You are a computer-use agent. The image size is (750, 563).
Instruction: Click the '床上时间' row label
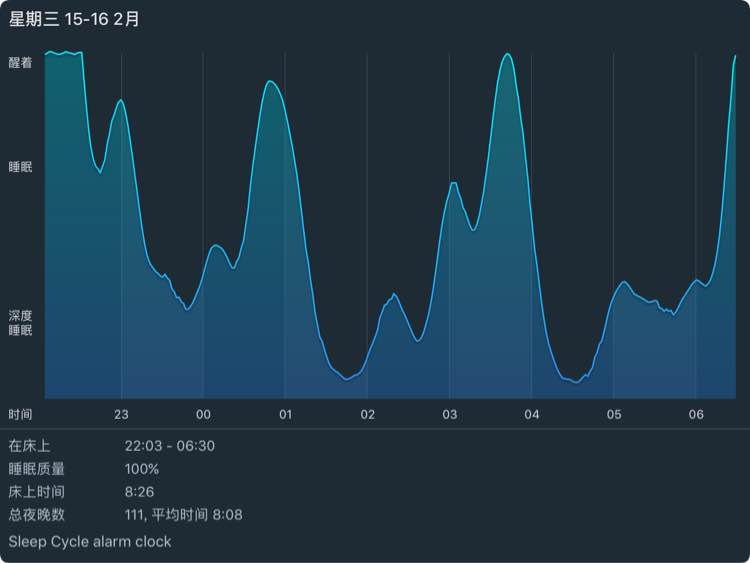pyautogui.click(x=36, y=492)
